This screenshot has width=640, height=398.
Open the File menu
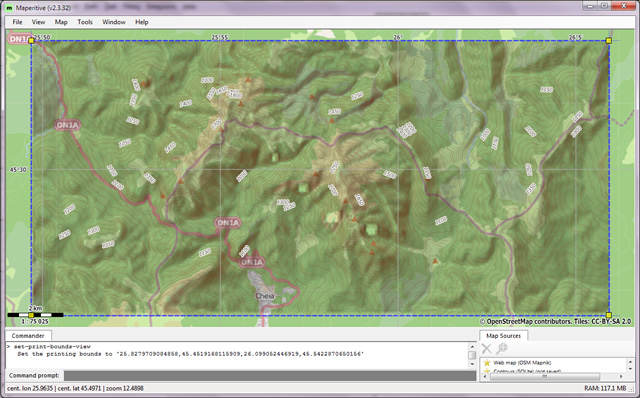point(17,22)
